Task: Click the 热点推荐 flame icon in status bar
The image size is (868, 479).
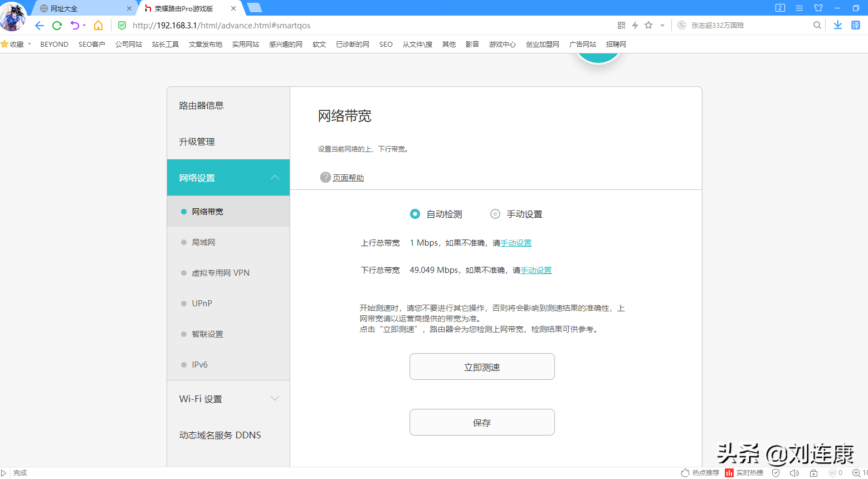Action: point(685,472)
